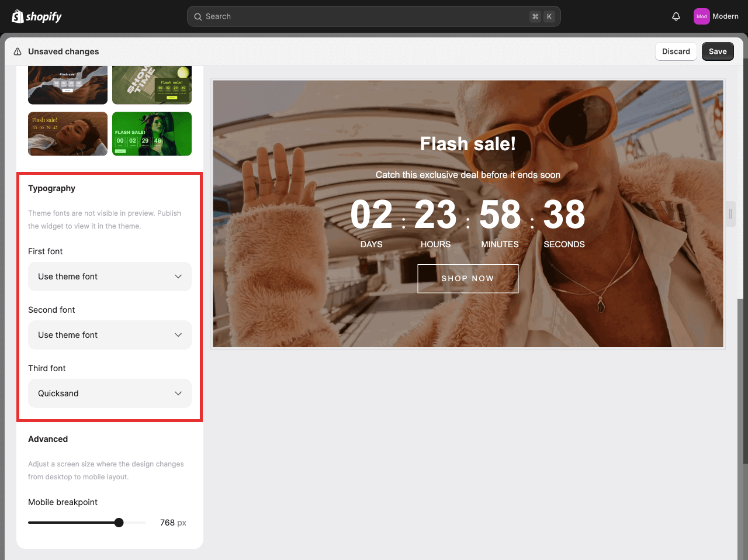Click the SHOP NOW preview button
The height and width of the screenshot is (560, 748).
click(x=467, y=279)
